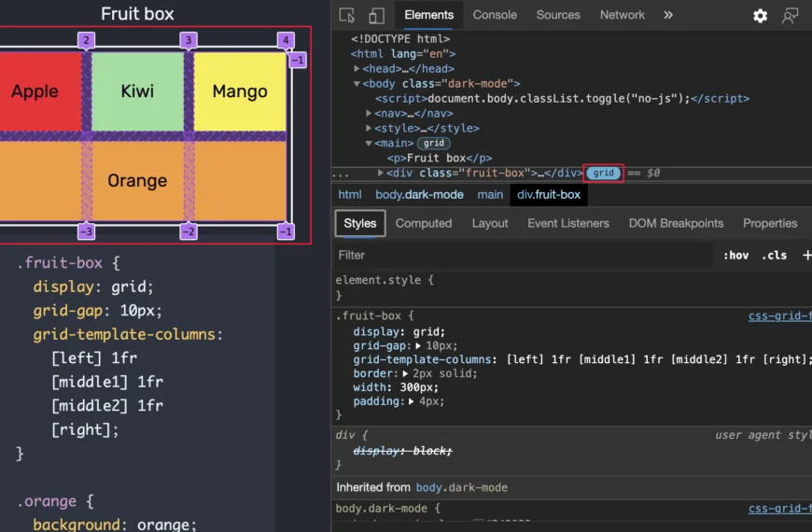Viewport: 812px width, 532px height.
Task: Open the Console tab
Action: pyautogui.click(x=495, y=15)
